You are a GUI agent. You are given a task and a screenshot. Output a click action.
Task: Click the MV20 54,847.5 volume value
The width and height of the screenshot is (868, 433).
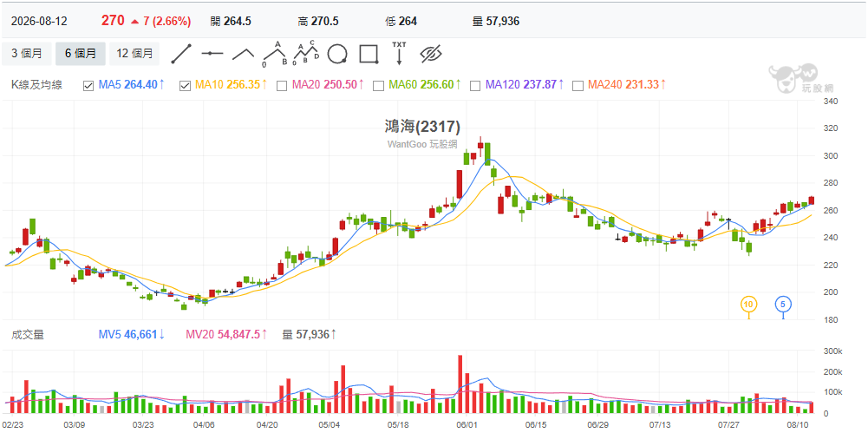227,334
